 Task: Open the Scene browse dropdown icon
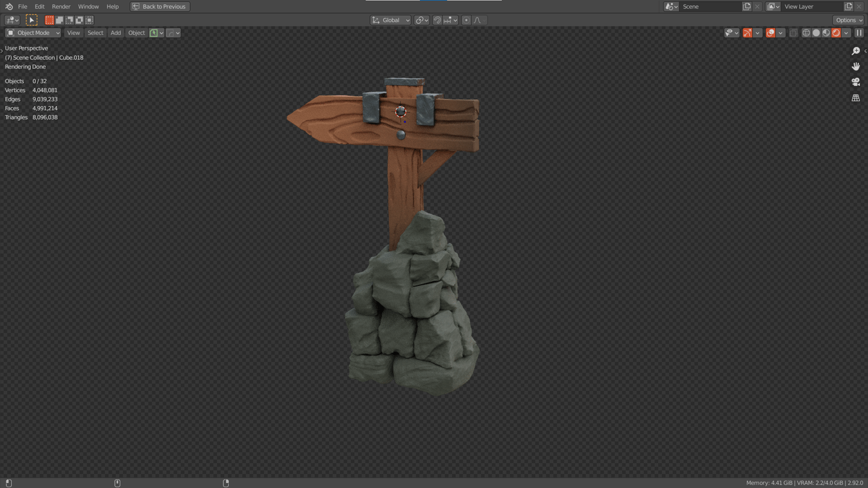click(x=671, y=6)
